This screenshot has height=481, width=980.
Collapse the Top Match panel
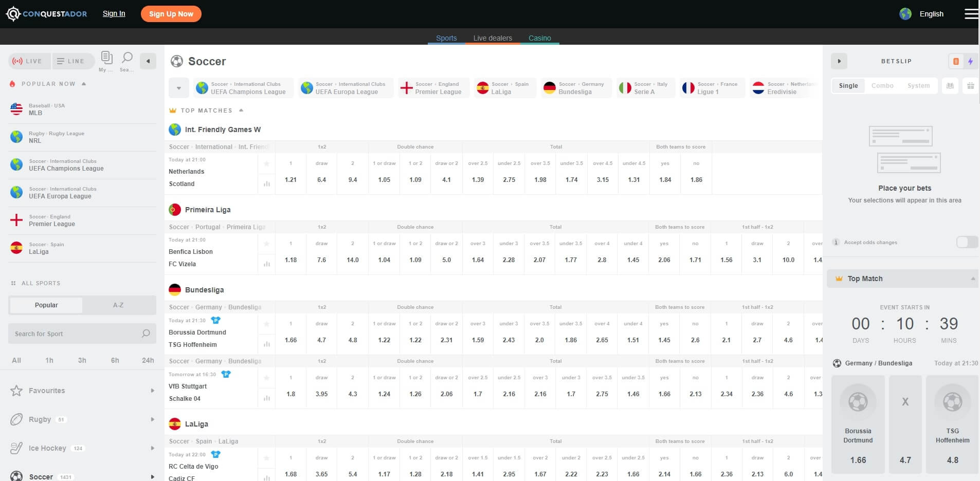click(x=972, y=279)
